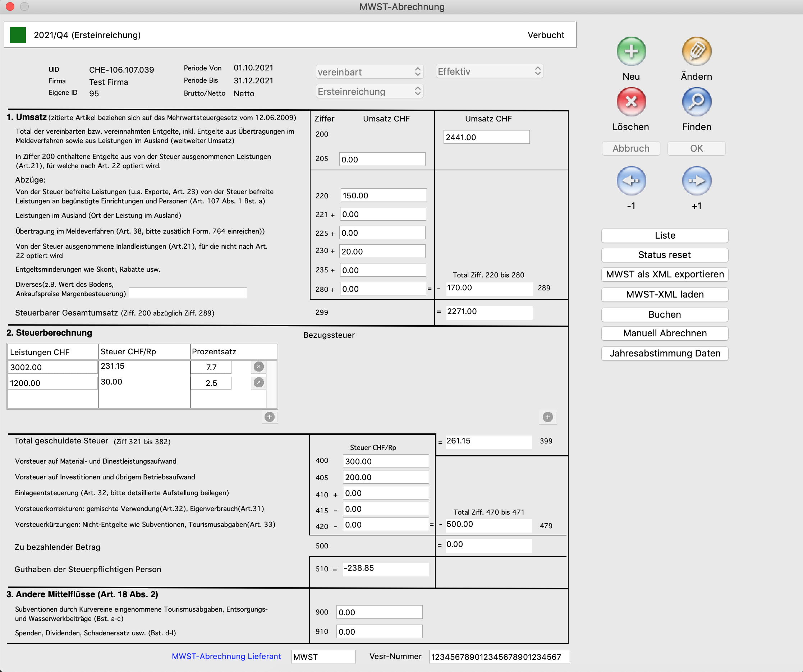803x672 pixels.
Task: Click the Finden magnifier icon
Action: click(x=696, y=102)
